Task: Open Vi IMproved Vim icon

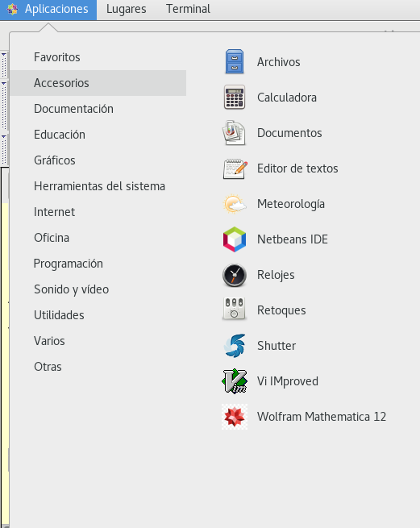Action: pos(235,381)
